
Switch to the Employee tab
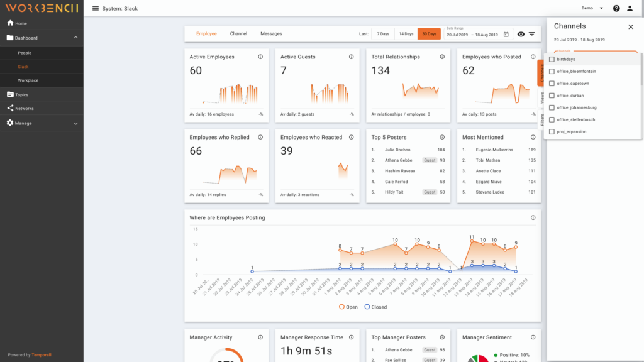pyautogui.click(x=206, y=34)
